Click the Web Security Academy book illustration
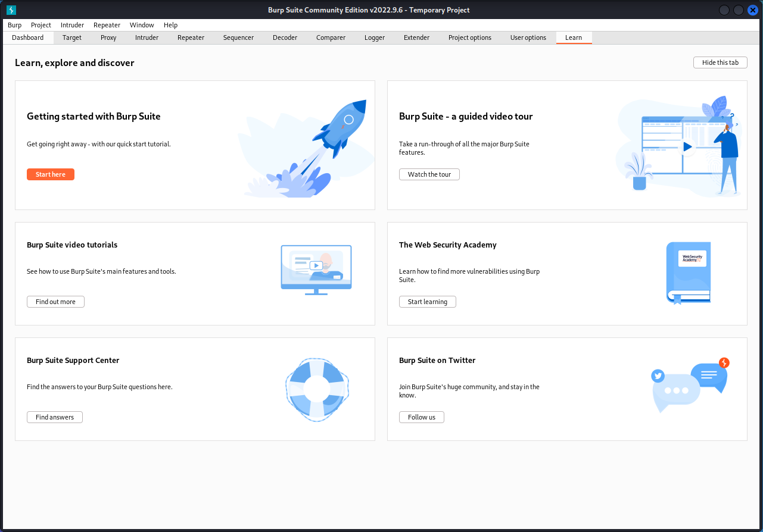Viewport: 763px width, 532px height. coord(689,273)
